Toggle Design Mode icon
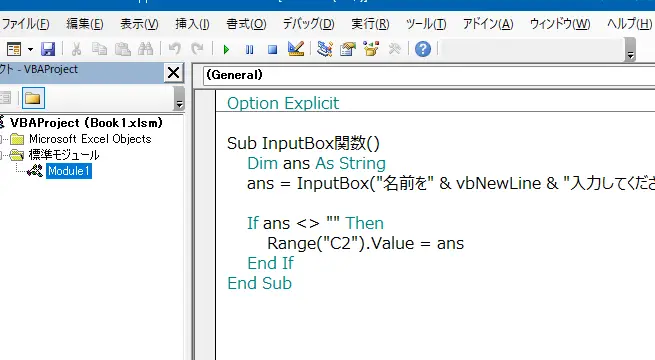The width and height of the screenshot is (655, 360). (296, 49)
